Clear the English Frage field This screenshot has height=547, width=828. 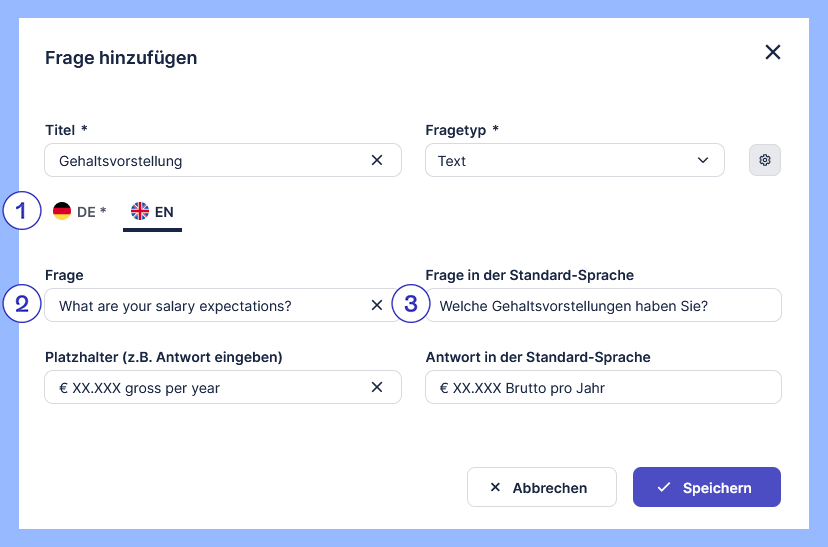coord(377,305)
